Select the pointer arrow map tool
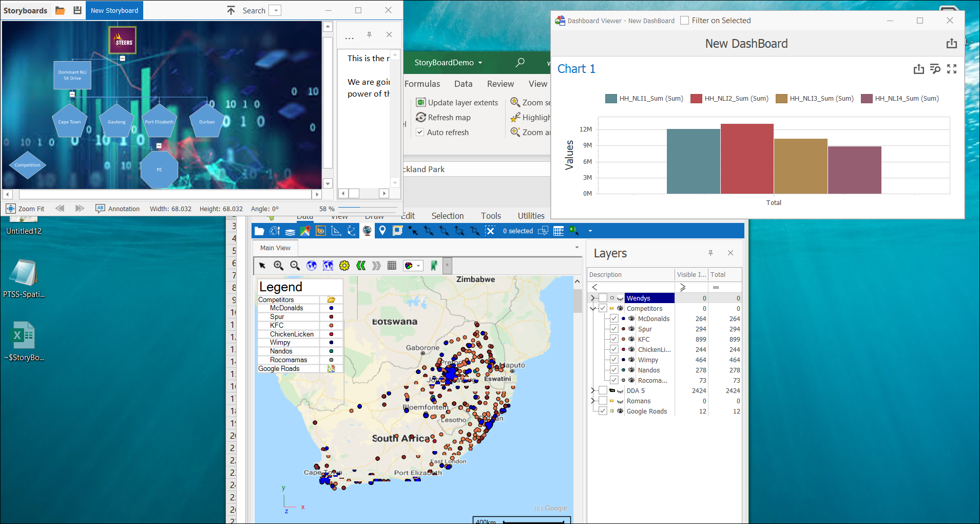980x524 pixels. tap(262, 266)
